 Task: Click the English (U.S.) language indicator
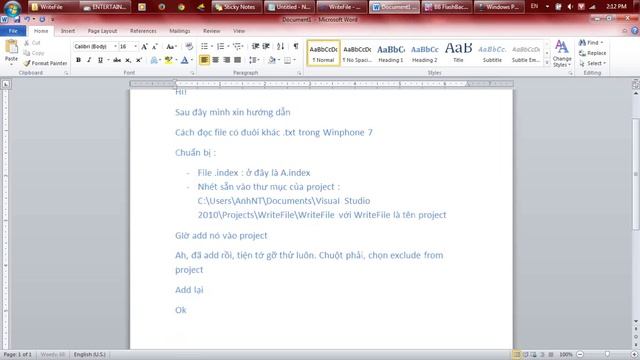pyautogui.click(x=90, y=354)
